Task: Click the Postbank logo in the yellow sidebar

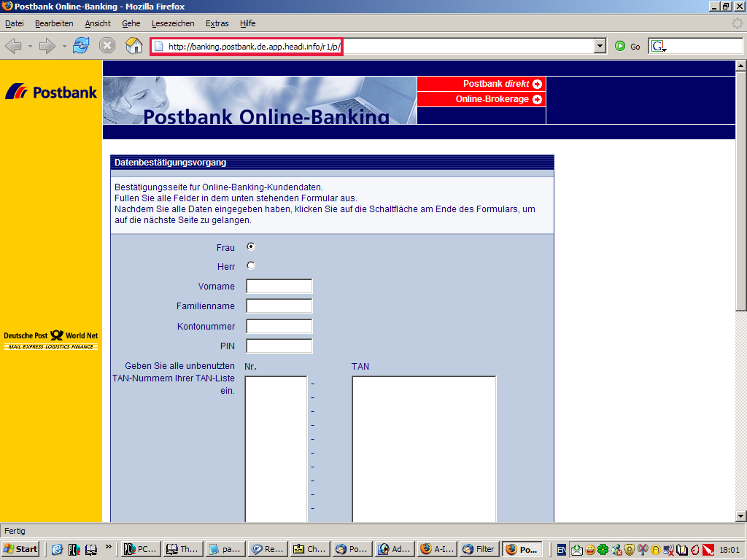Action: (x=51, y=91)
